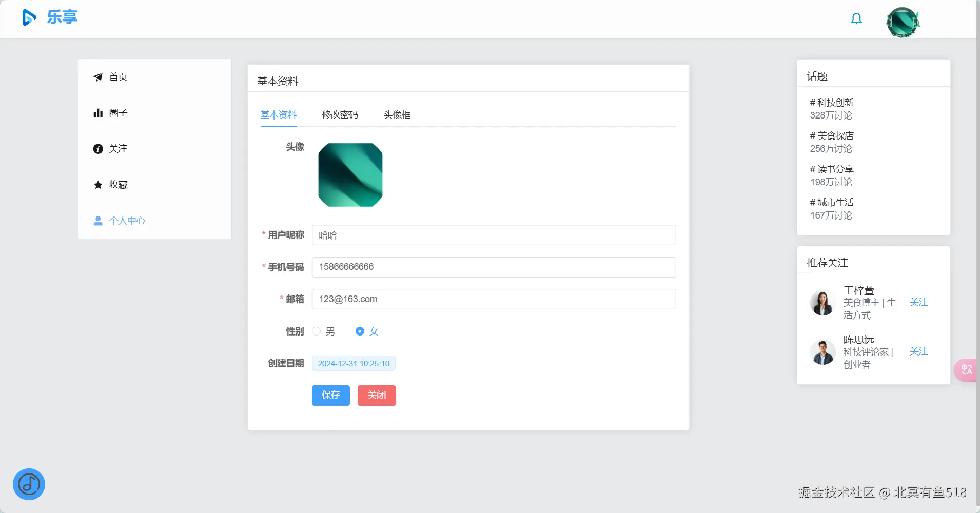Viewport: 980px width, 513px height.
Task: Click the name 陈思远
Action: [x=859, y=340]
